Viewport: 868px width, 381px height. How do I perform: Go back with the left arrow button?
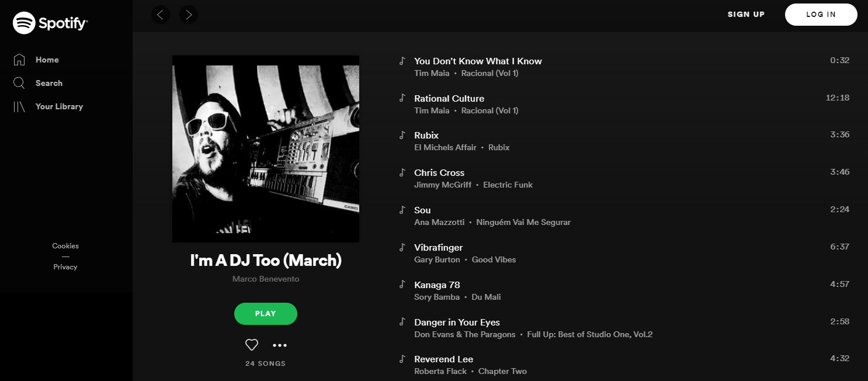click(x=161, y=15)
